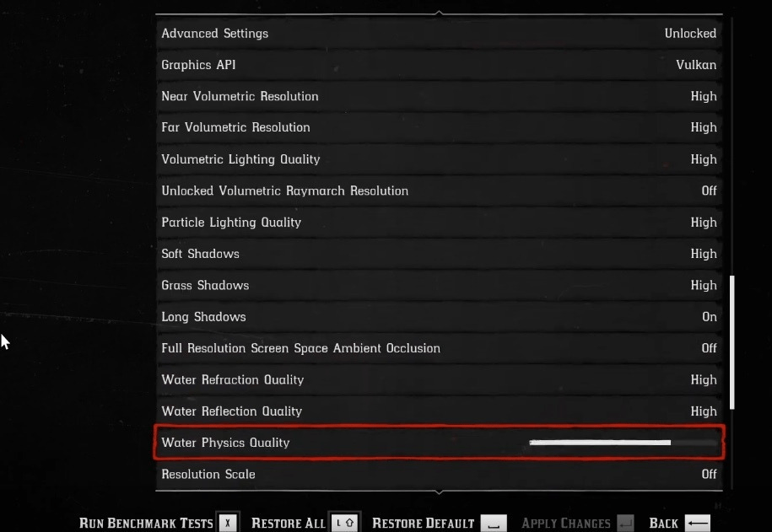Click Run Benchmark Tests
This screenshot has height=532, width=772.
(146, 523)
